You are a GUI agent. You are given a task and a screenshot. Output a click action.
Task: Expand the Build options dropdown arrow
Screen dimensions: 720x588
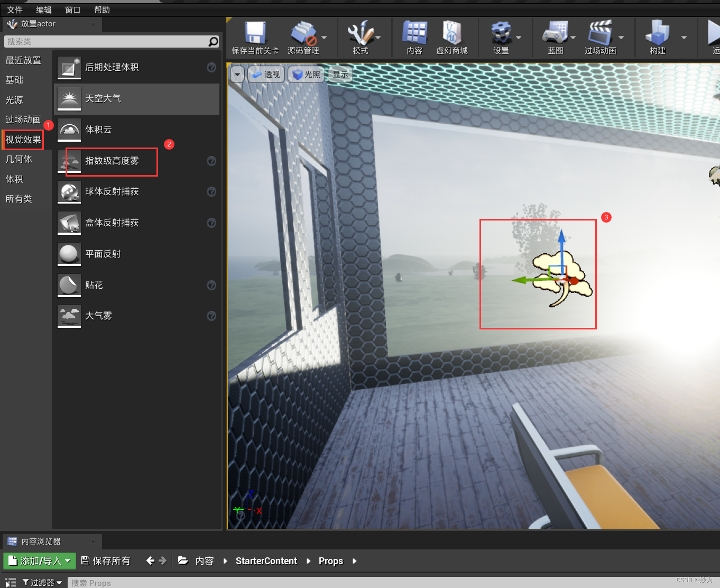click(x=684, y=37)
